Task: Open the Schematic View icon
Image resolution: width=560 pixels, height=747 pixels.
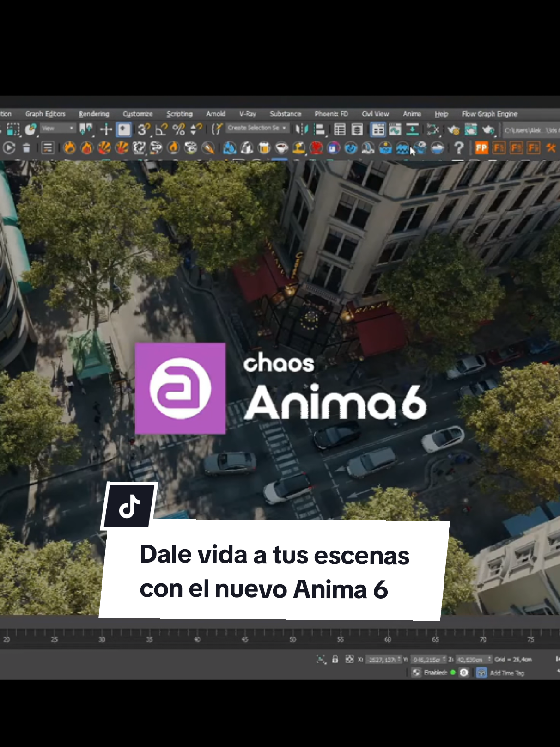Action: (x=433, y=130)
